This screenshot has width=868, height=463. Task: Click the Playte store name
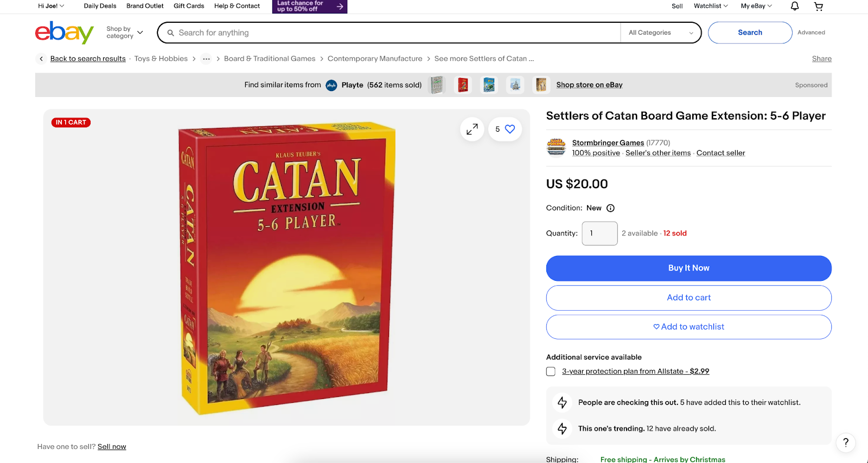(x=353, y=85)
